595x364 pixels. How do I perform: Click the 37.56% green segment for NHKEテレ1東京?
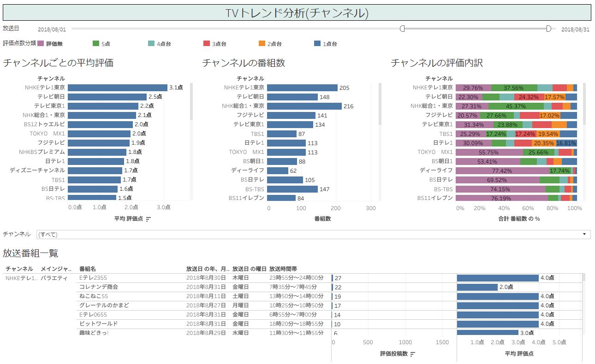[514, 88]
